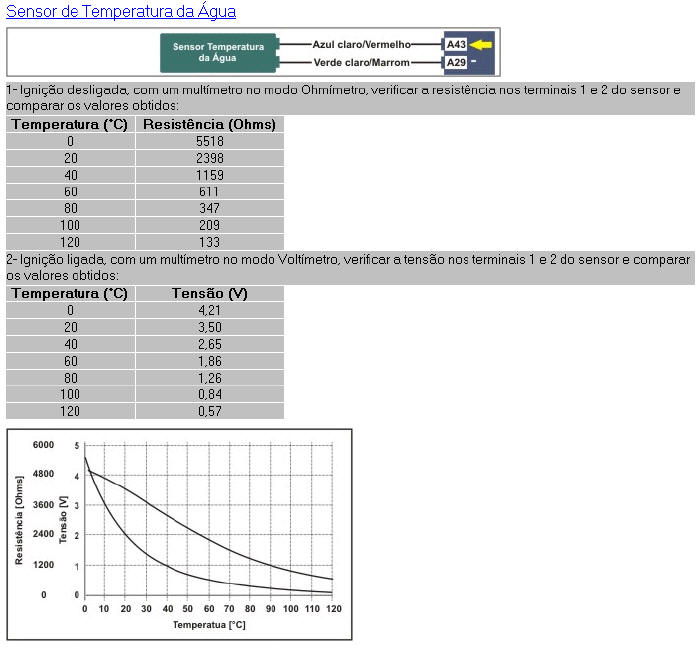Select the 5518 resistance cell
This screenshot has width=698, height=649.
209,141
